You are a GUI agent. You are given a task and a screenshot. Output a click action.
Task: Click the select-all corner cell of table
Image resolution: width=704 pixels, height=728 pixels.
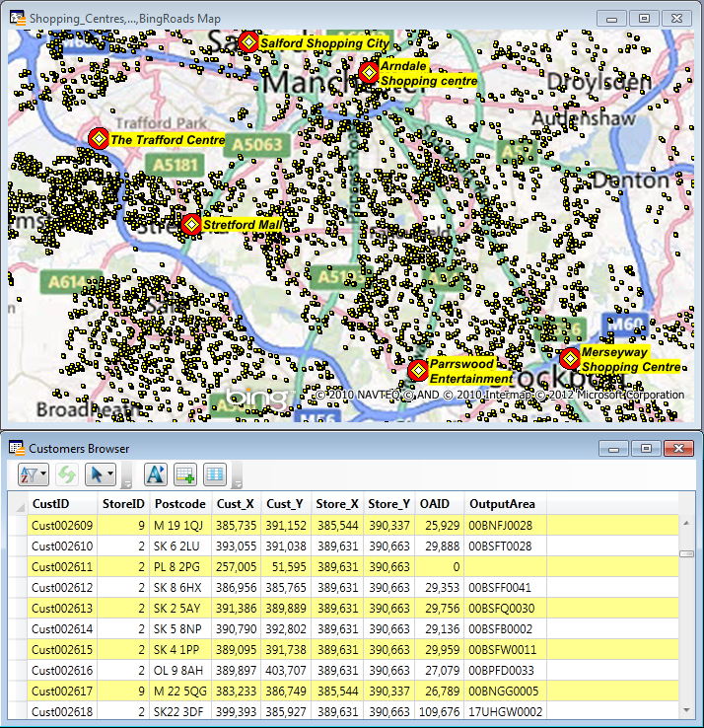tap(18, 504)
